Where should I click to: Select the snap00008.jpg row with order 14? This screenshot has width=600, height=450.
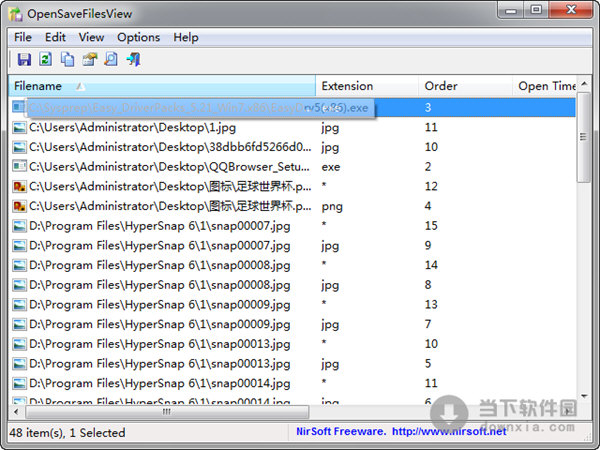point(293,265)
